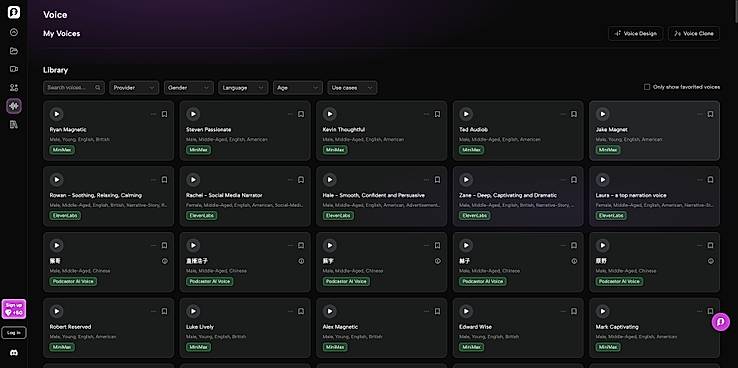Play the Edward Wise voice sample

(x=466, y=311)
